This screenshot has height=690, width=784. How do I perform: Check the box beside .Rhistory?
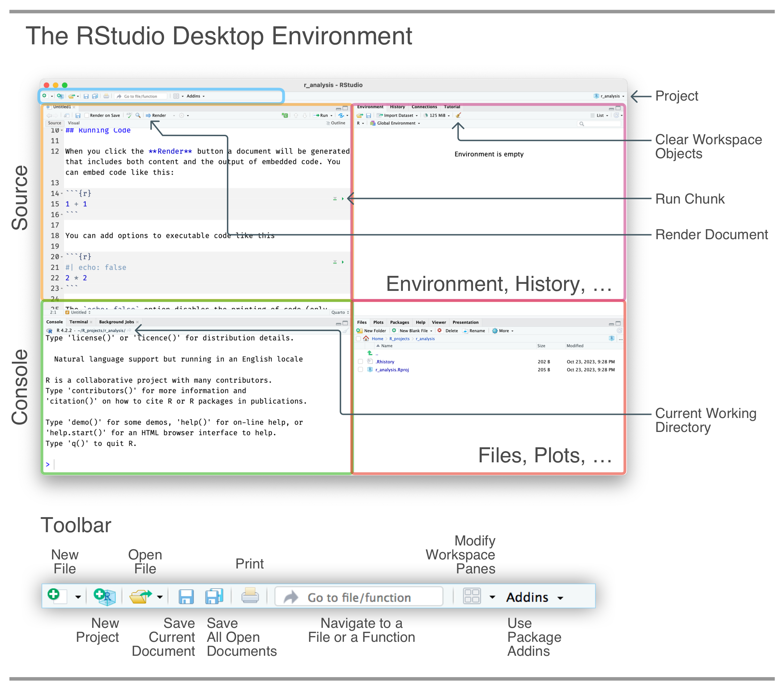click(x=360, y=361)
